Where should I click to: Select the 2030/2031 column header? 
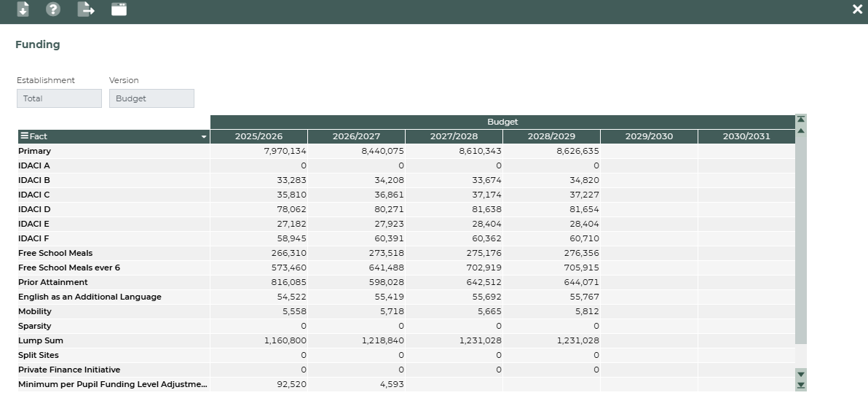(746, 136)
